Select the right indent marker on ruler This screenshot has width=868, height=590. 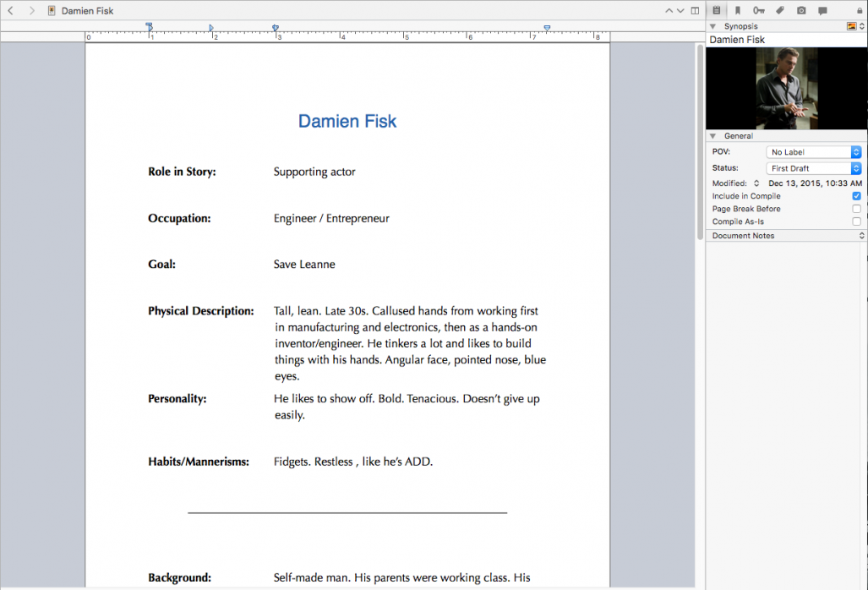pos(547,28)
